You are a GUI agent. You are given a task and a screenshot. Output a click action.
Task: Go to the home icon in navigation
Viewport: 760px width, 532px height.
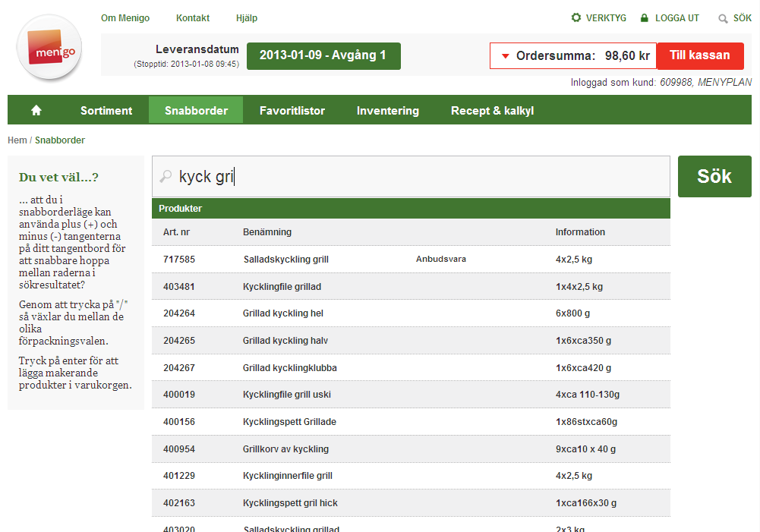point(36,111)
